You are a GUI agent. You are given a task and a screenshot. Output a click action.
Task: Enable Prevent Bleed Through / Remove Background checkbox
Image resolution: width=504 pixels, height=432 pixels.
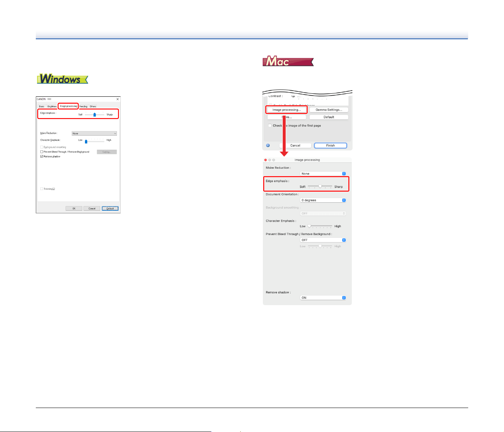42,152
